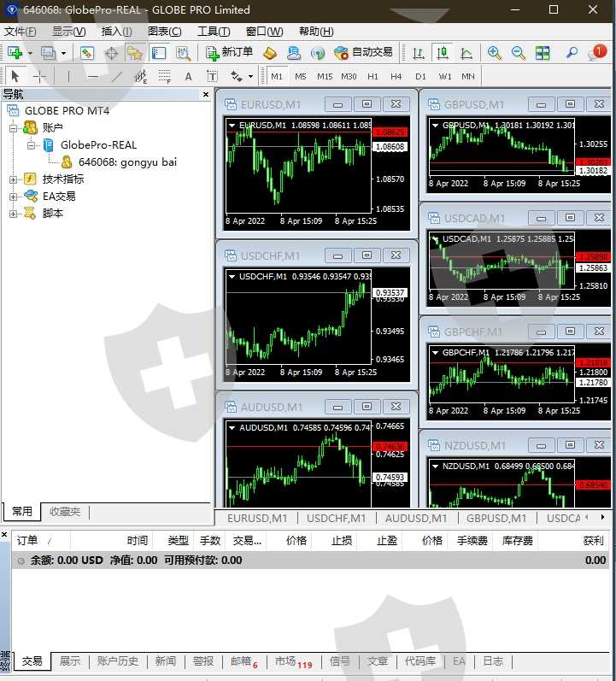Select the trendline tool

(x=116, y=76)
